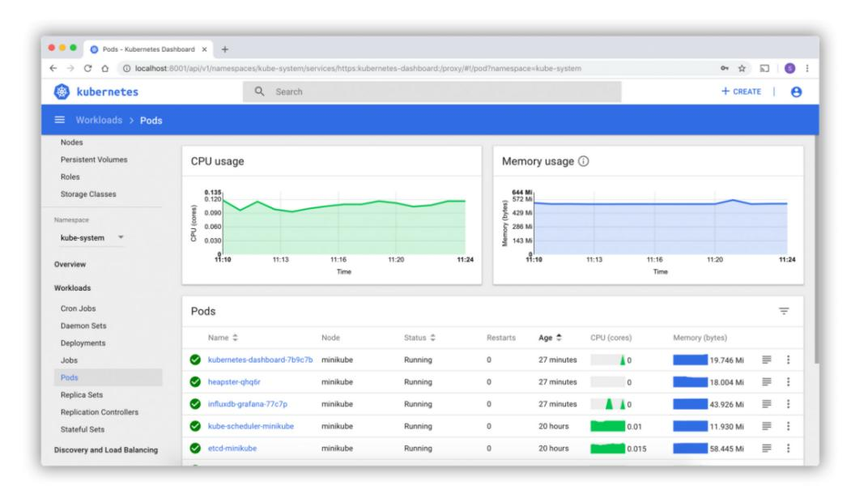The image size is (868, 498).
Task: Open logs for influxdb-grafana-77c7p pod
Action: point(767,404)
